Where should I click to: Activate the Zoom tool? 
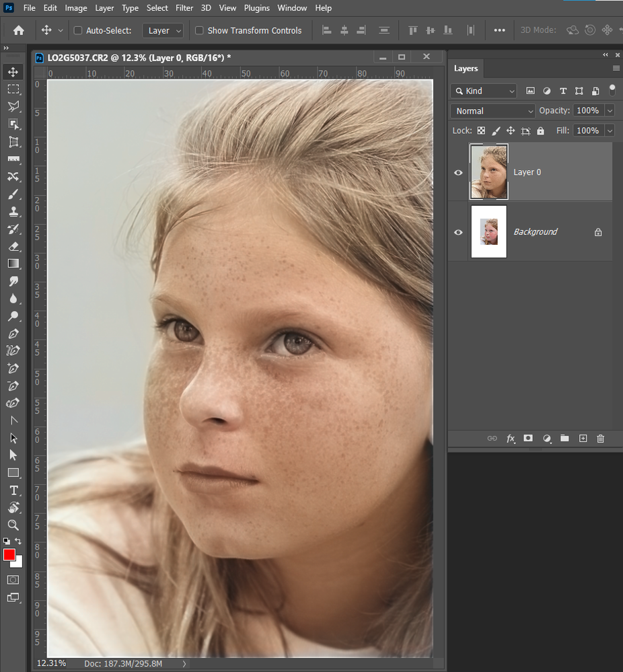point(13,525)
